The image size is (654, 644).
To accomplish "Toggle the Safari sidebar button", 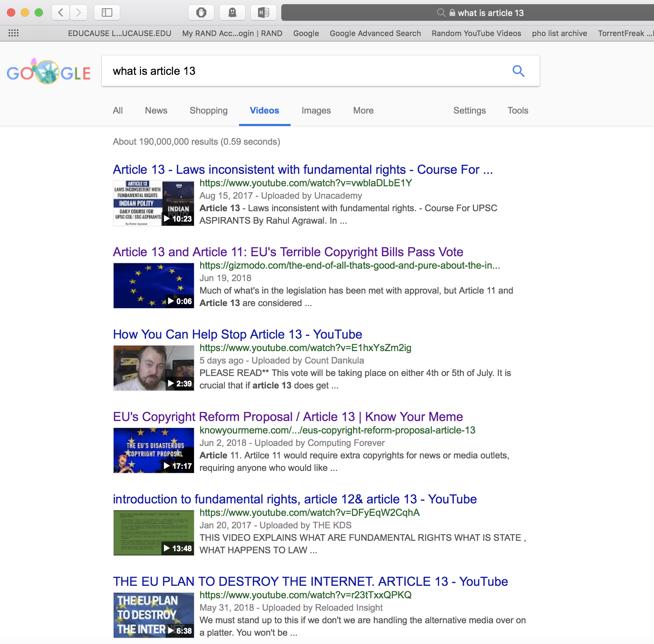I will [107, 13].
